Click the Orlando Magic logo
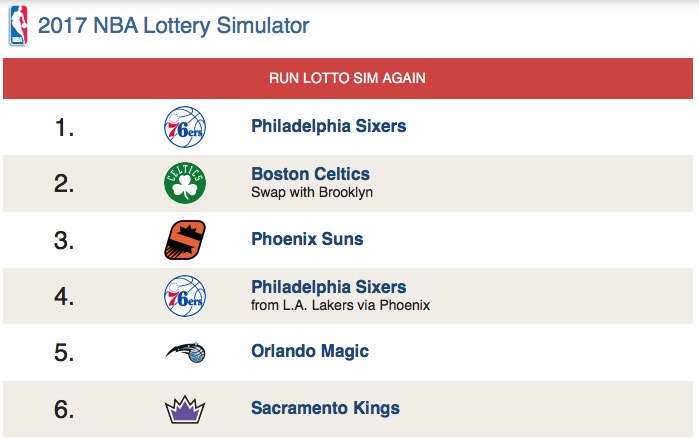Screen dimensions: 699x438 click(x=184, y=352)
